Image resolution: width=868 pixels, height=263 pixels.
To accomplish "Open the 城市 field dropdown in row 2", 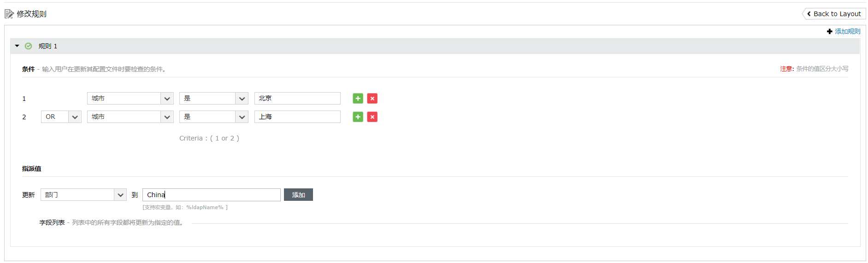I will click(130, 117).
